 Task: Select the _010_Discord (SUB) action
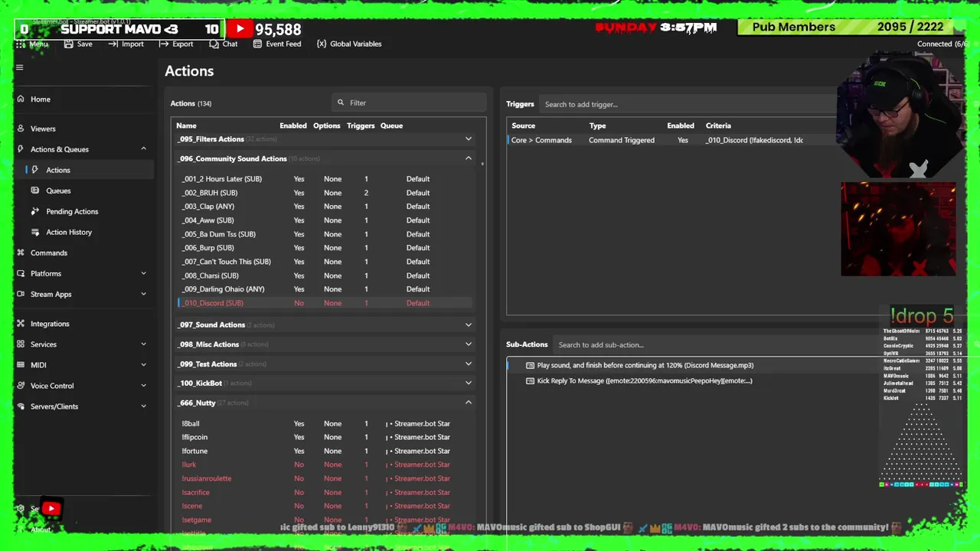tap(325, 303)
